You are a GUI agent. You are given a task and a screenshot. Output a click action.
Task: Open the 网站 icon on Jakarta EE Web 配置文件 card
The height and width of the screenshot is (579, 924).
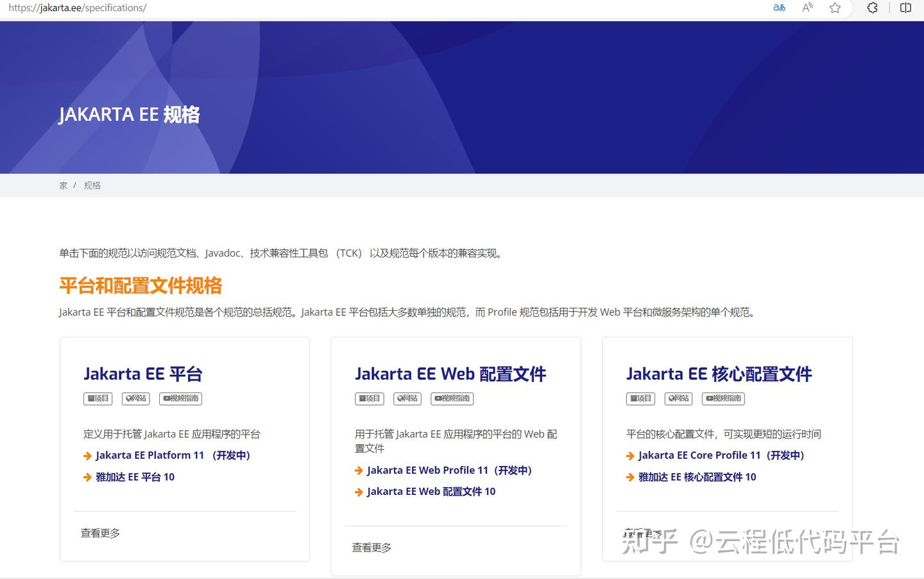point(407,398)
